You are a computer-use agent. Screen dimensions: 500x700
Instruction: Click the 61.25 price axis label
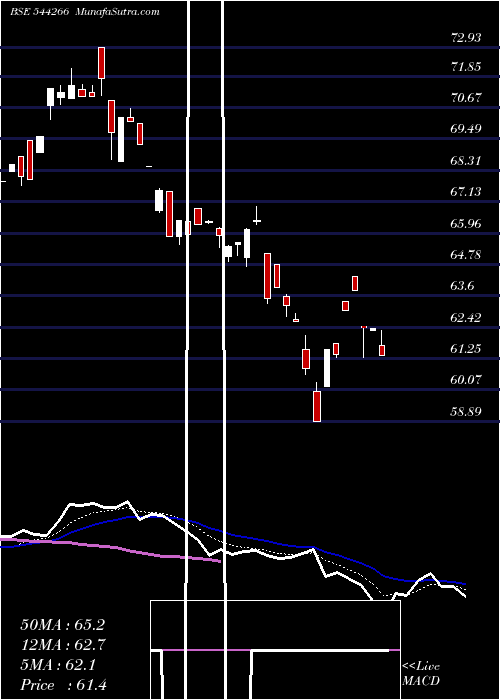tap(467, 348)
